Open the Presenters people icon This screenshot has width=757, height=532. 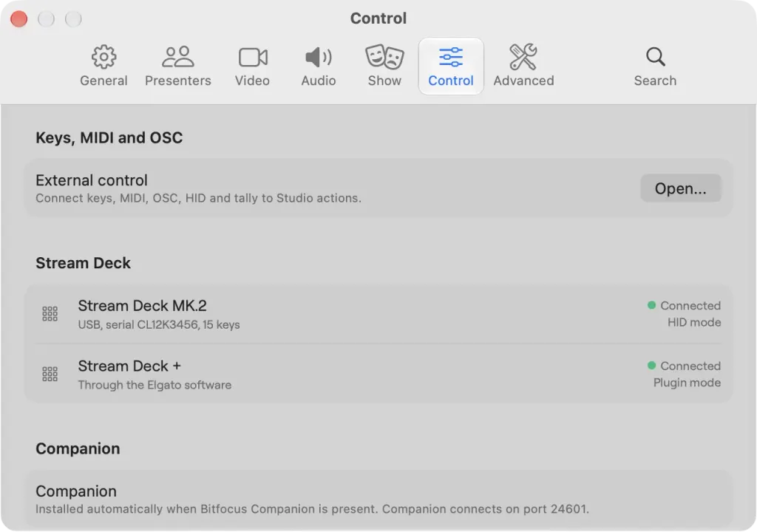tap(177, 57)
